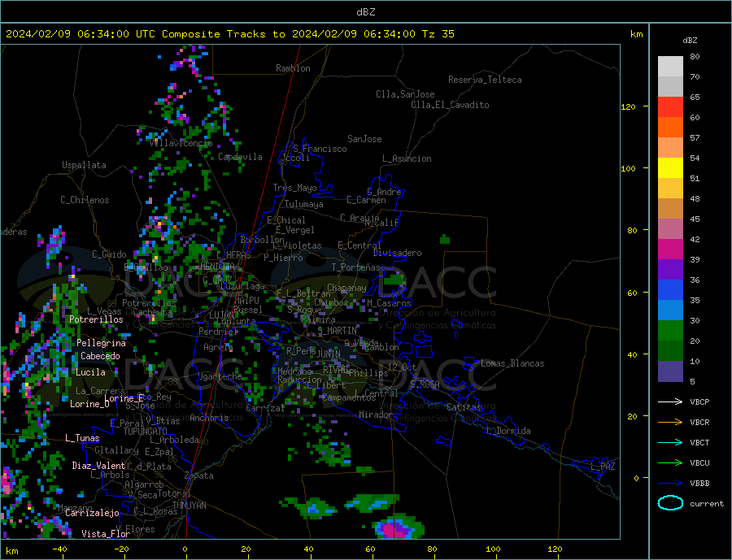Pick the light blue swatch in dBZ scale
The image size is (732, 560).
[670, 310]
